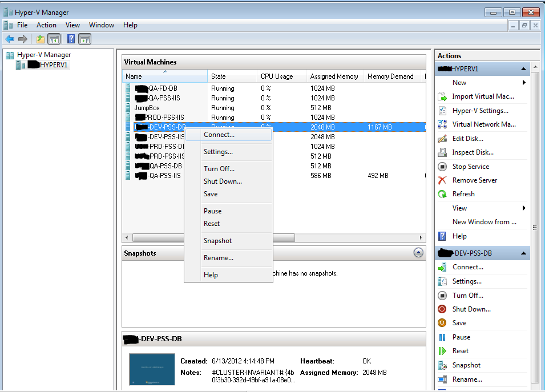Click the Up one level folder icon
545x392 pixels.
pyautogui.click(x=41, y=39)
